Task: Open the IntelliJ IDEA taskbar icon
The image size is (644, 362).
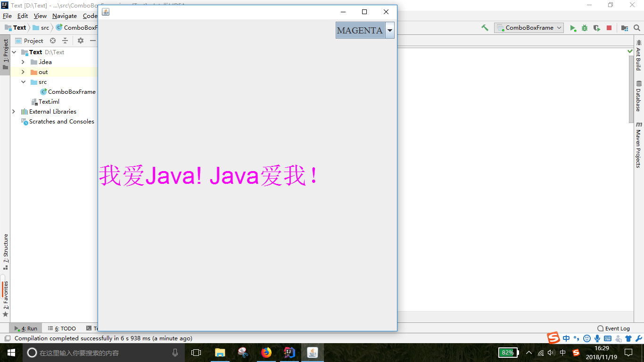Action: 289,353
